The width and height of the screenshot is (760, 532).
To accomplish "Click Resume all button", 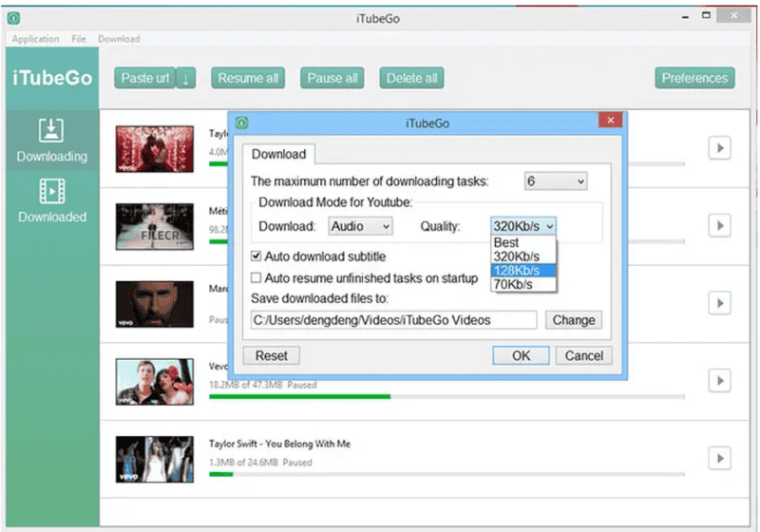I will click(x=248, y=78).
